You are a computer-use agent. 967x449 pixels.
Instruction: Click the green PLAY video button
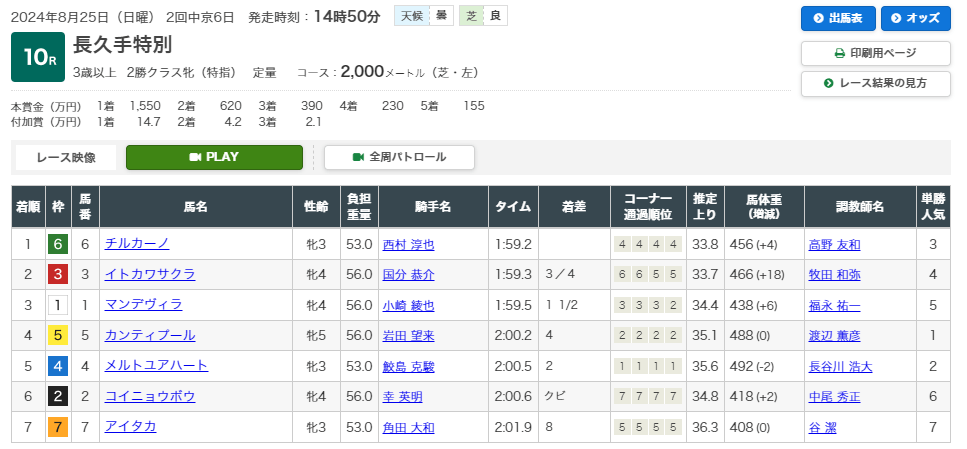[x=214, y=157]
